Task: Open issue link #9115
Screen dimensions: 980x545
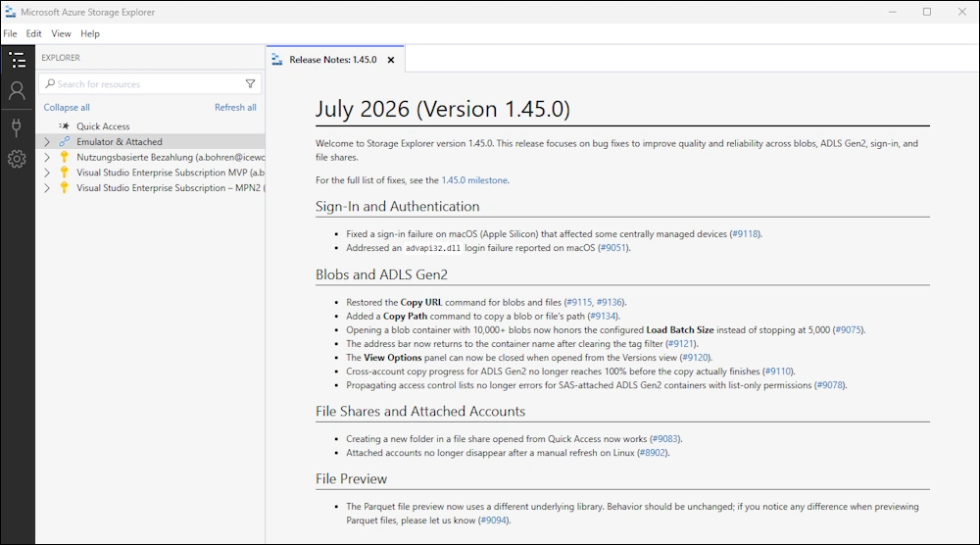Action: click(x=579, y=302)
